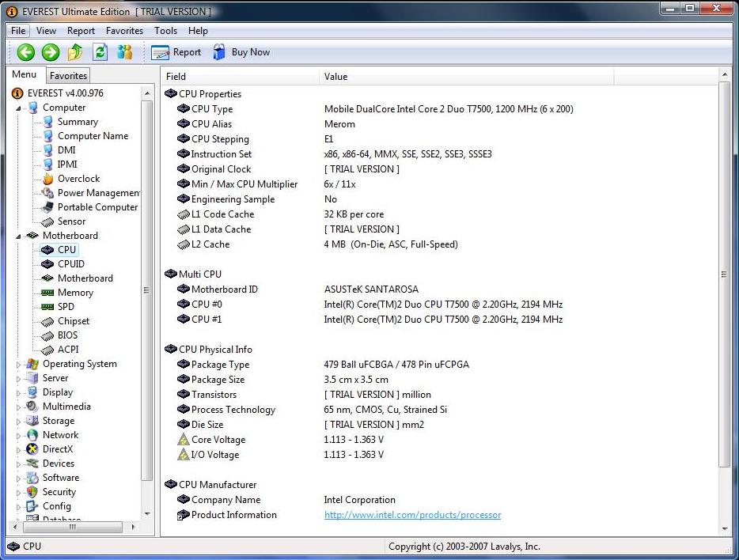Open the Users manager toolbar icon
This screenshot has height=560, width=739.
(125, 52)
